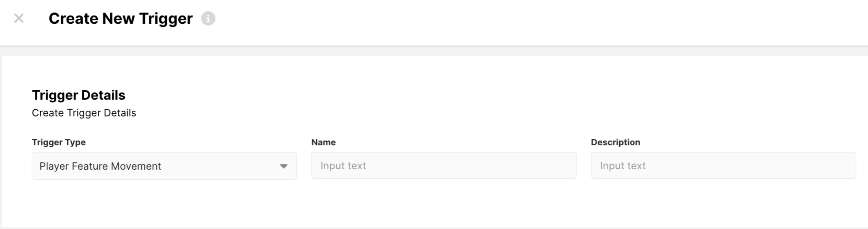
Task: Select the Player Feature Movement value text
Action: pyautogui.click(x=100, y=166)
